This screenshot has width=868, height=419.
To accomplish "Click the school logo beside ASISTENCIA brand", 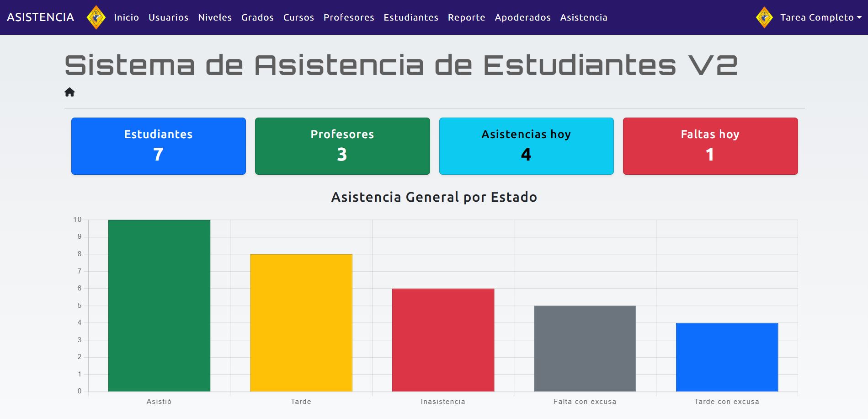I will pos(96,17).
